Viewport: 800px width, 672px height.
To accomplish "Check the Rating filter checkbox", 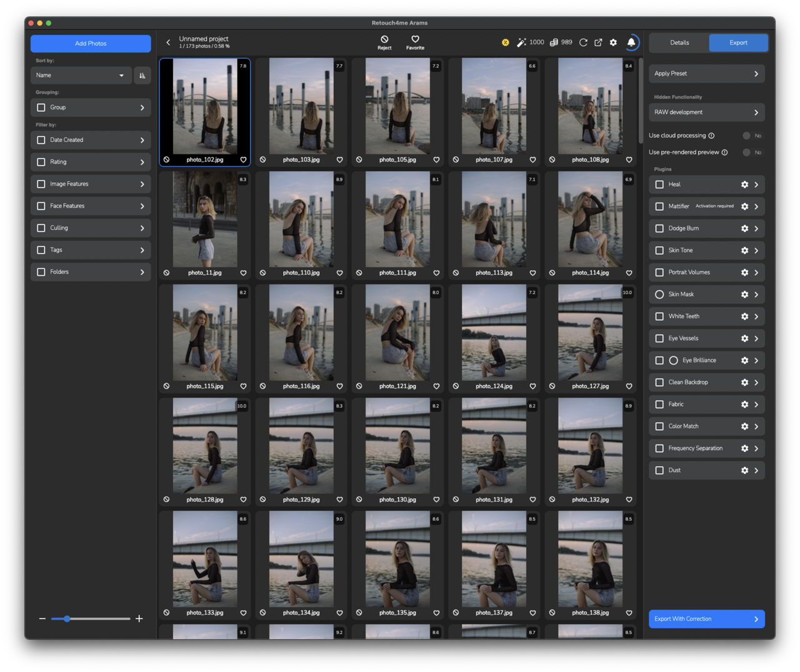I will [x=41, y=162].
